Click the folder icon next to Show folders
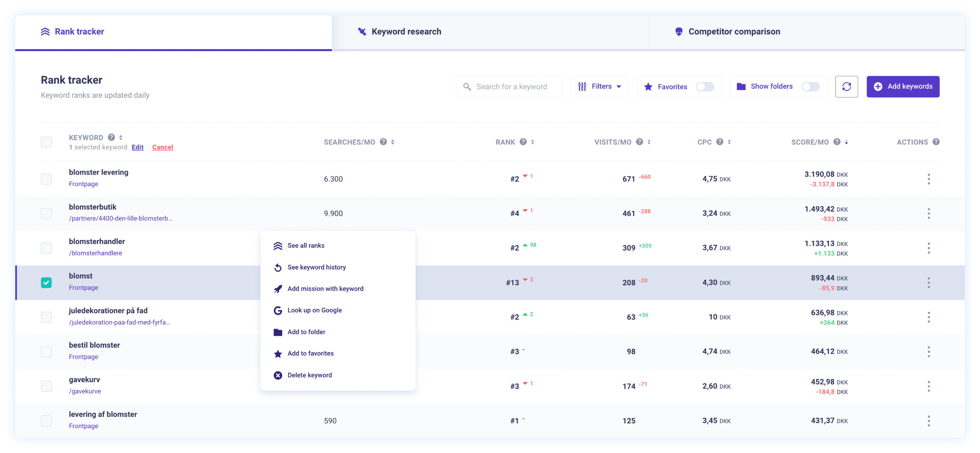 pos(741,86)
